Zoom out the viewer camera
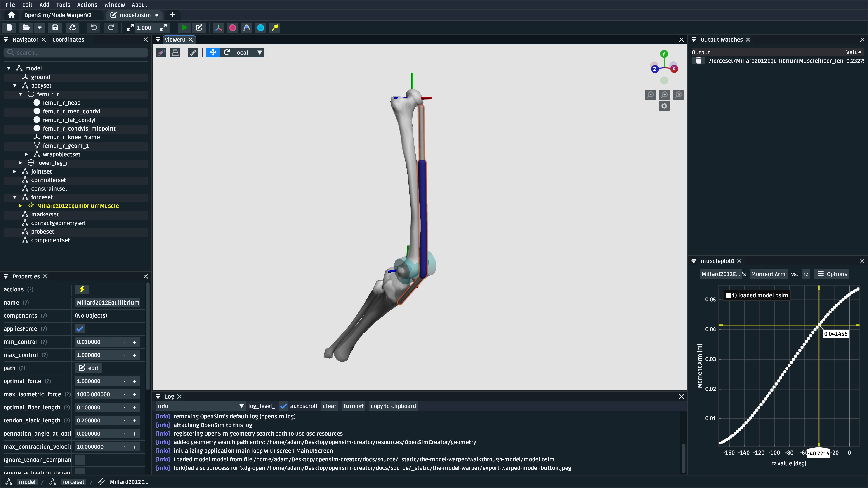This screenshot has height=488, width=868. click(x=650, y=95)
